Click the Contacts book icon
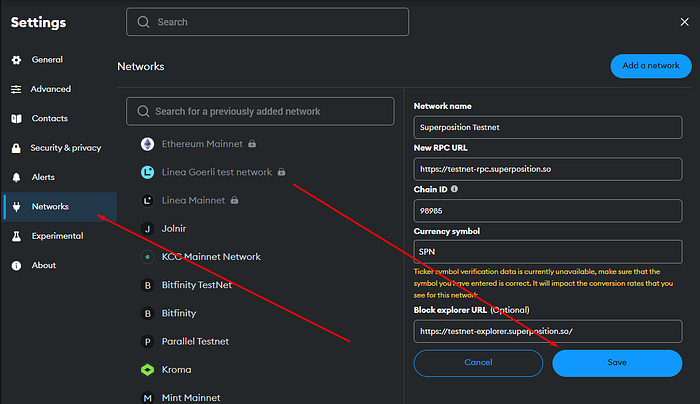The width and height of the screenshot is (700, 404). coord(16,119)
